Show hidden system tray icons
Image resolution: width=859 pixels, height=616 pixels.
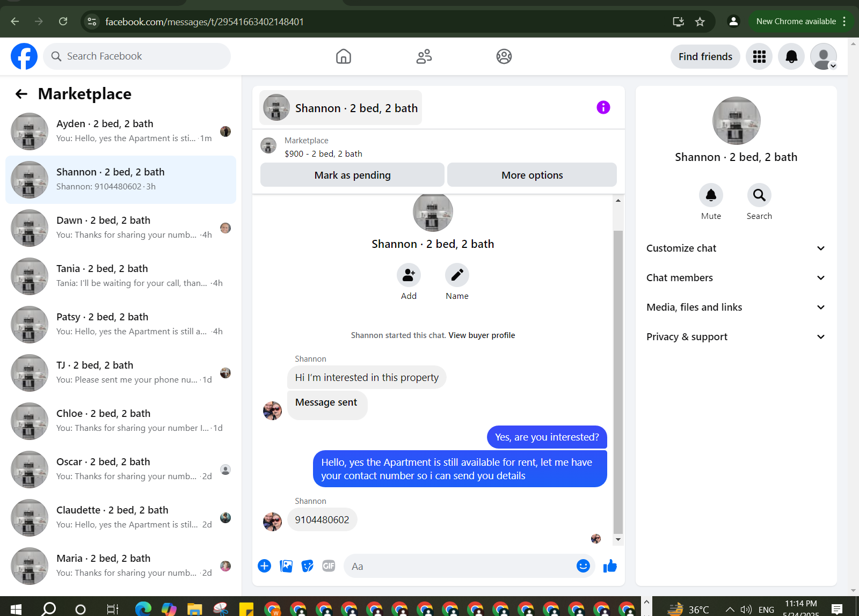(x=730, y=609)
